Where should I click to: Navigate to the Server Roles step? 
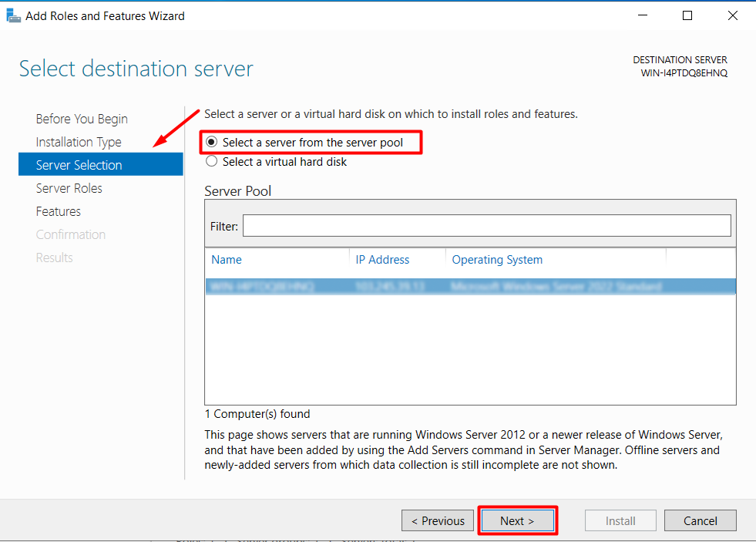(x=69, y=188)
